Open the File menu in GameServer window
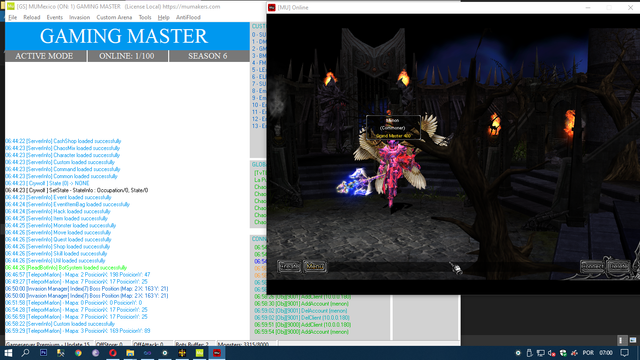The height and width of the screenshot is (360, 640). 13,18
